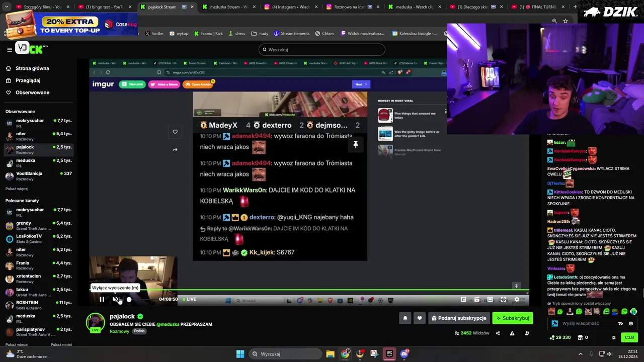Open chat settings gear icon
Screen dimensions: 644x362
pyautogui.click(x=614, y=337)
